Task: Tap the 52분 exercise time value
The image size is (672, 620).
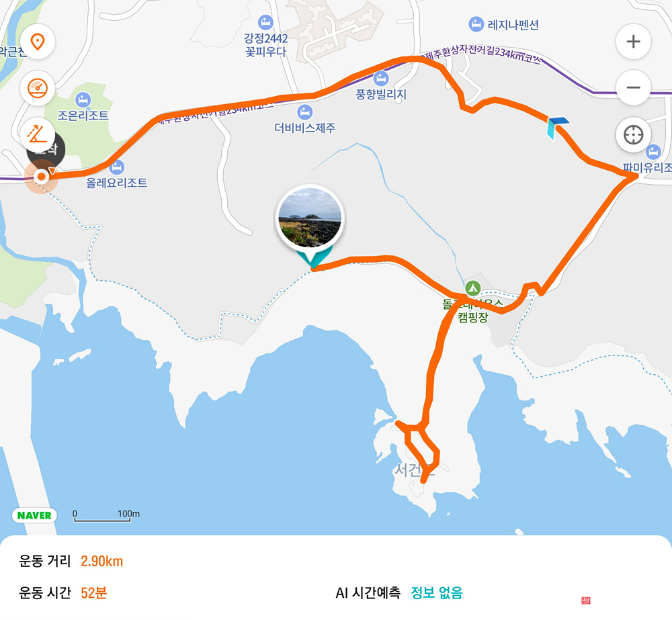Action: click(x=94, y=593)
